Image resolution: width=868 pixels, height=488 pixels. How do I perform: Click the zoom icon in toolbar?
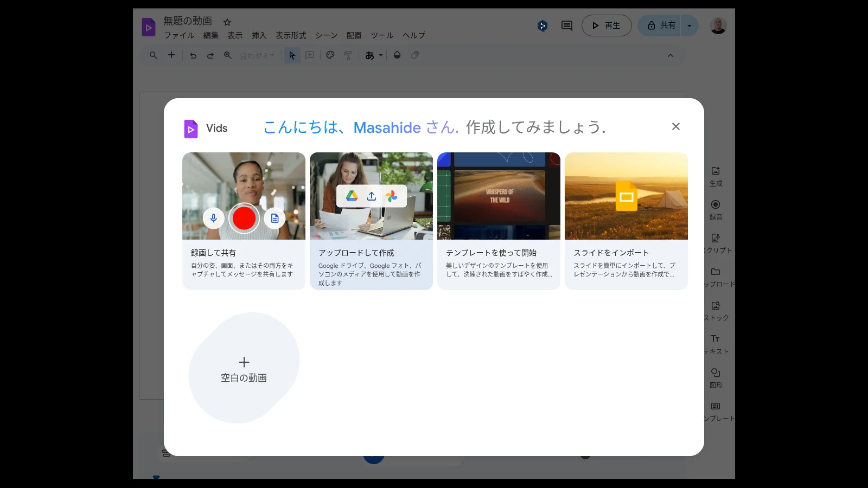[228, 55]
